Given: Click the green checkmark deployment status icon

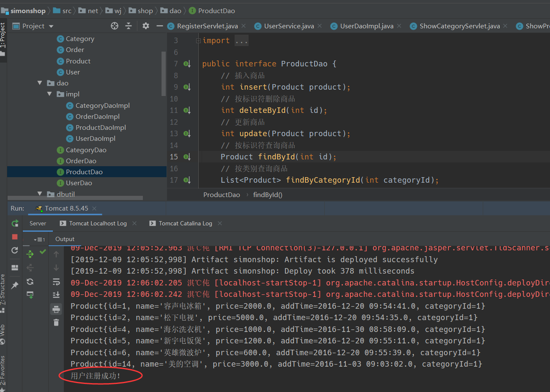Looking at the screenshot, I should 43,252.
